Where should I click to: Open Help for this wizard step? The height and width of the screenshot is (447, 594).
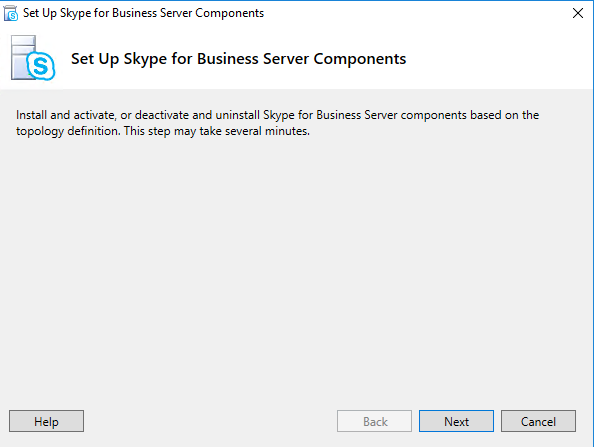(x=46, y=421)
